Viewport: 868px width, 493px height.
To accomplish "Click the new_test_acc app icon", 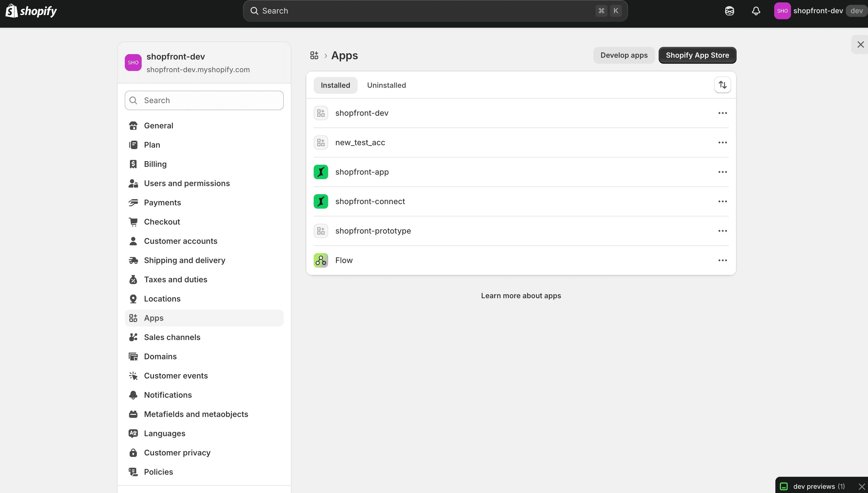I will [x=321, y=142].
